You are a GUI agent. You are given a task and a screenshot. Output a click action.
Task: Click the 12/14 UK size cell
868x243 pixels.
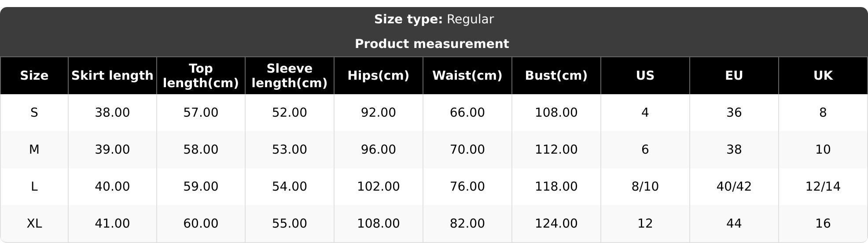(823, 187)
